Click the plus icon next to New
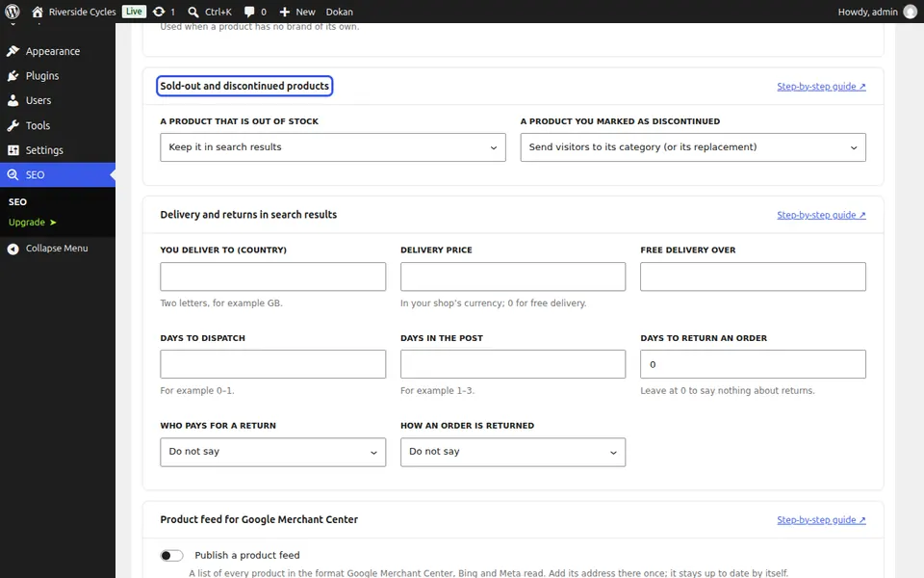This screenshot has height=578, width=924. coord(285,12)
